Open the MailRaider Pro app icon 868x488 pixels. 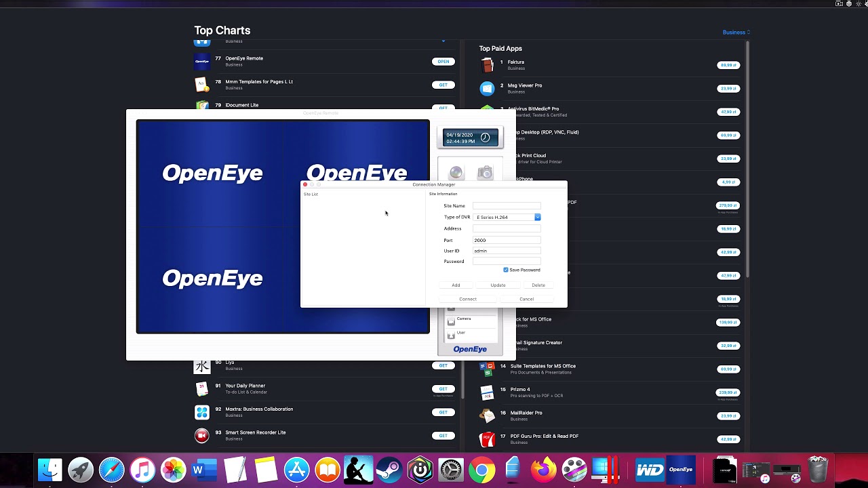click(487, 415)
